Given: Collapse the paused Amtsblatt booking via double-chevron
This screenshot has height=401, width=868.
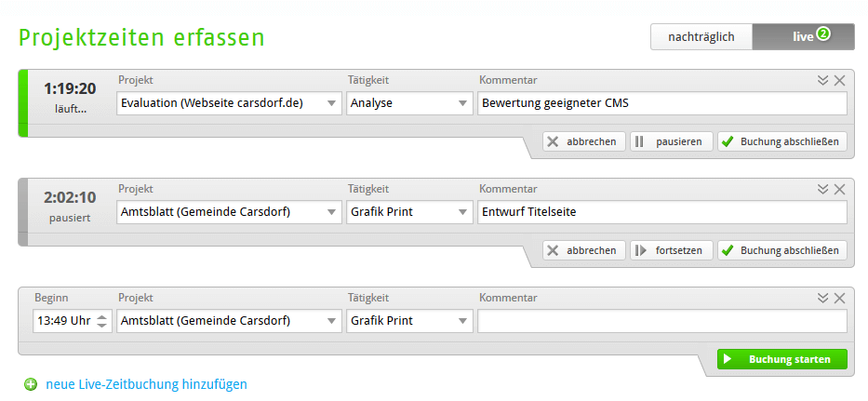Looking at the screenshot, I should click(x=822, y=190).
